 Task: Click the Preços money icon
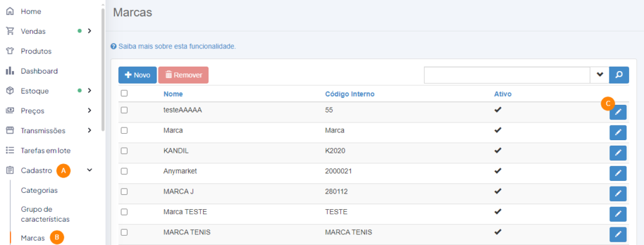point(10,111)
